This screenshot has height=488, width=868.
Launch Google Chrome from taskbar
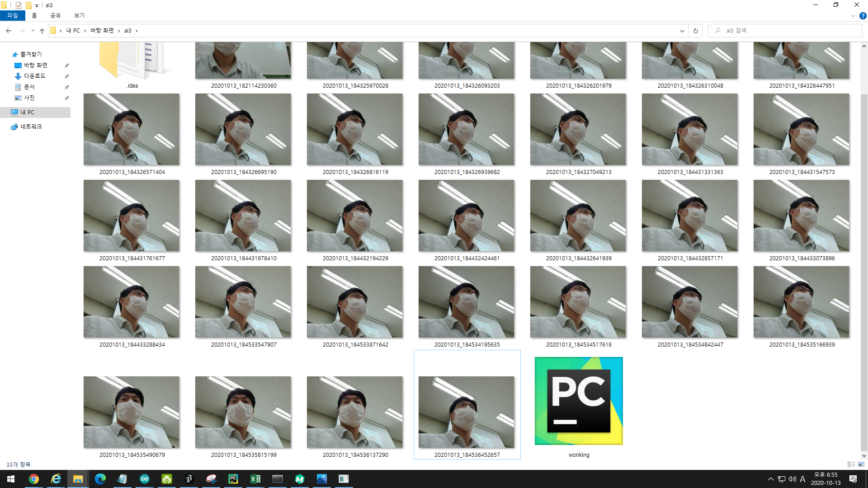click(34, 479)
